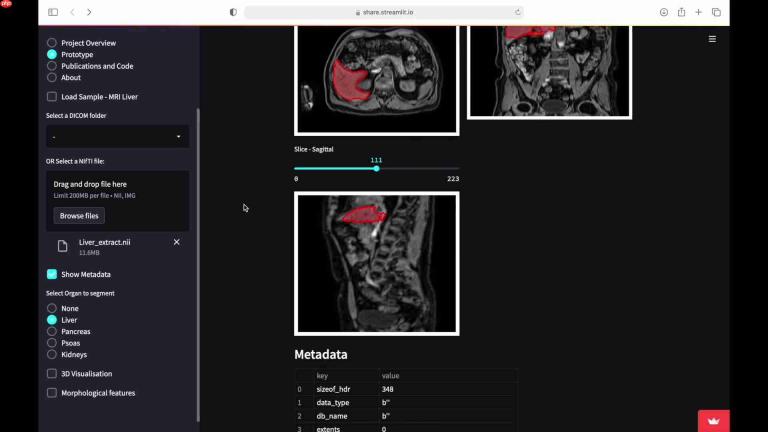Viewport: 768px width, 432px height.
Task: Open the DICOM folder dropdown
Action: click(x=118, y=137)
